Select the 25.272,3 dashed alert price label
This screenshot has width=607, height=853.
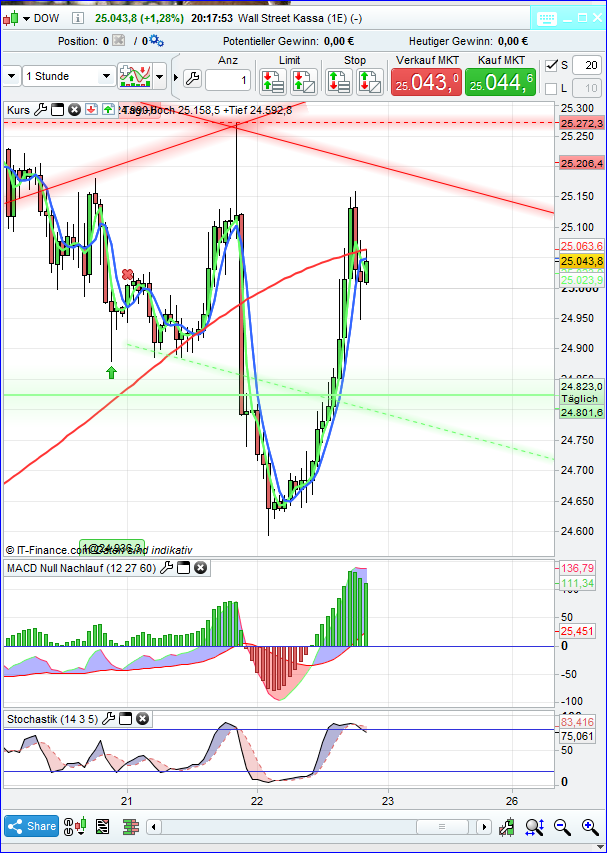(581, 123)
